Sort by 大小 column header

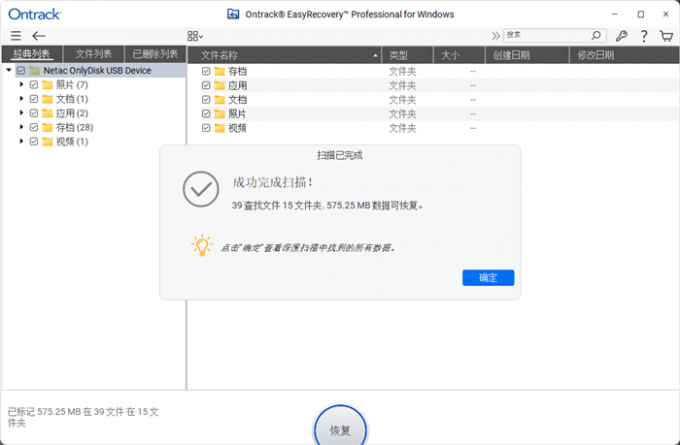coord(459,55)
